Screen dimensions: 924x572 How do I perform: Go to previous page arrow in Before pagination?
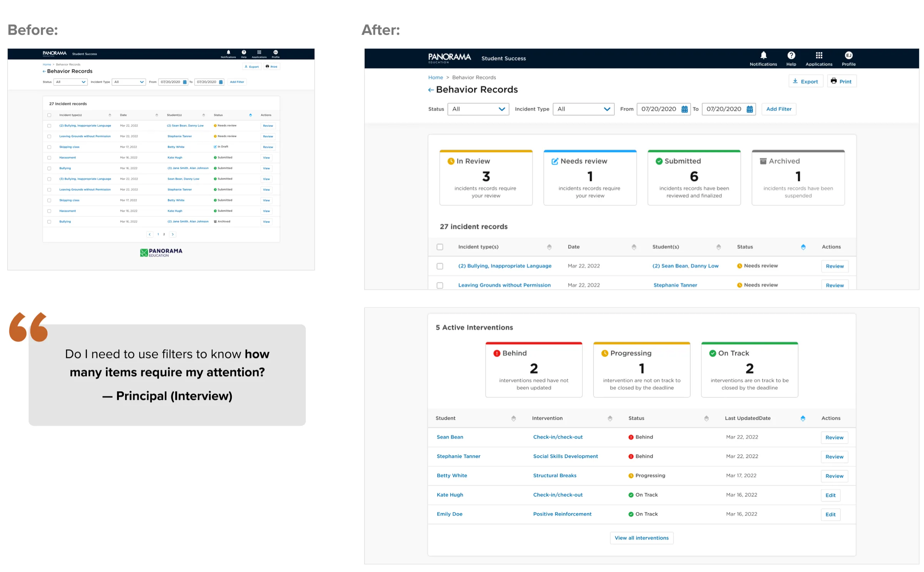pos(150,235)
